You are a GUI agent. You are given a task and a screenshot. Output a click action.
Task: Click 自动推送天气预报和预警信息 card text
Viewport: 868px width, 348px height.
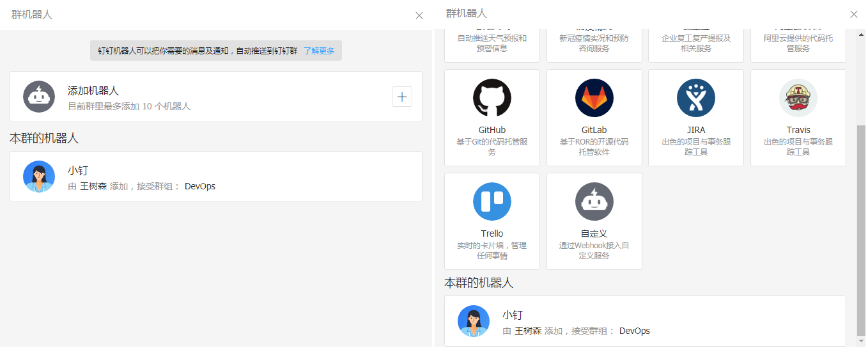(x=492, y=43)
